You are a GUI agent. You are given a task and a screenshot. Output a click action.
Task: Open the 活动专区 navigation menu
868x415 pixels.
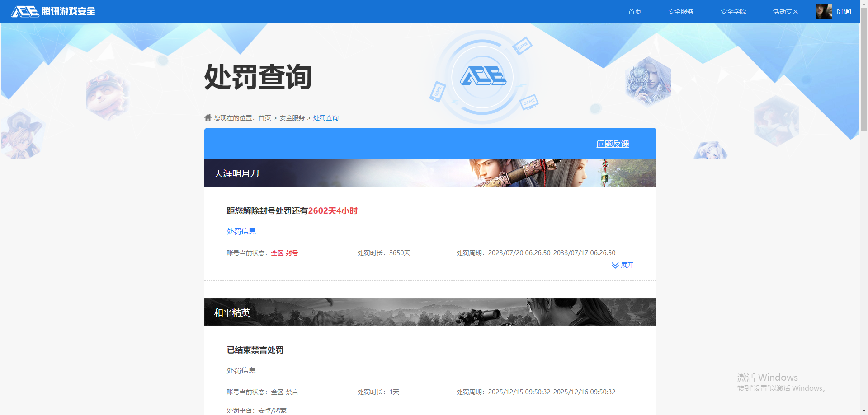click(785, 12)
